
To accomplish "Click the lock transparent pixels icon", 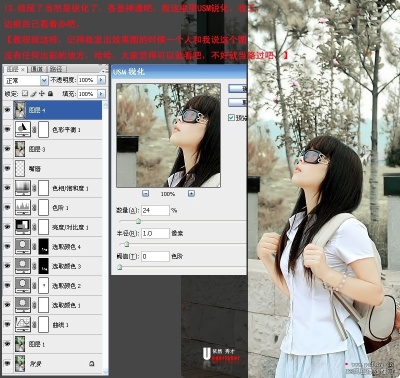I will point(25,94).
